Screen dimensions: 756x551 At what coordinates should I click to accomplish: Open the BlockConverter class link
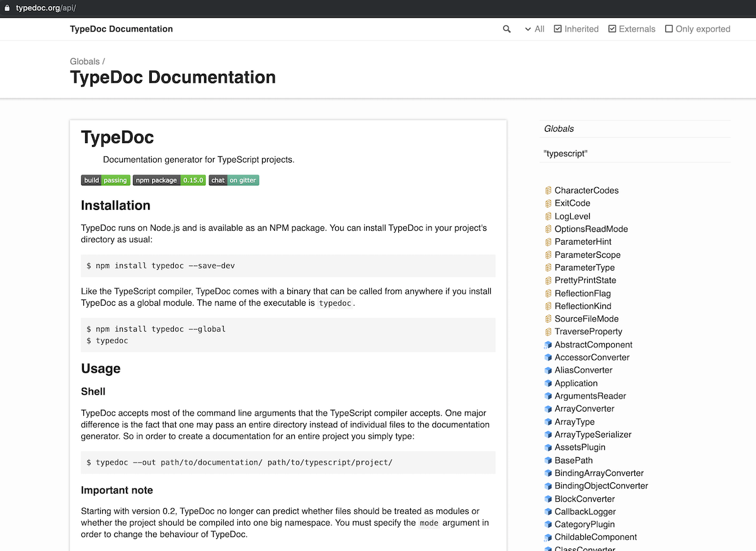[x=585, y=499]
